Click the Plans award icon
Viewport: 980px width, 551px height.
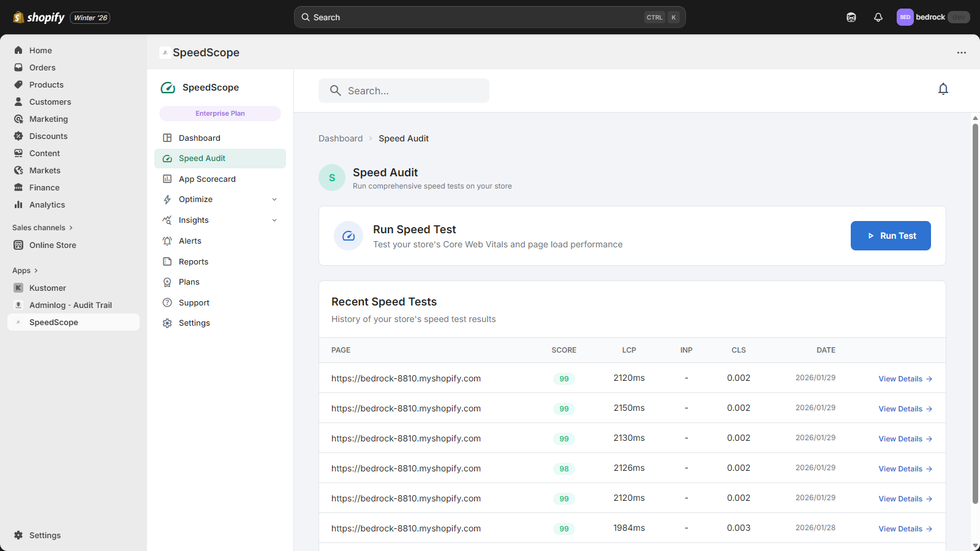coord(167,282)
